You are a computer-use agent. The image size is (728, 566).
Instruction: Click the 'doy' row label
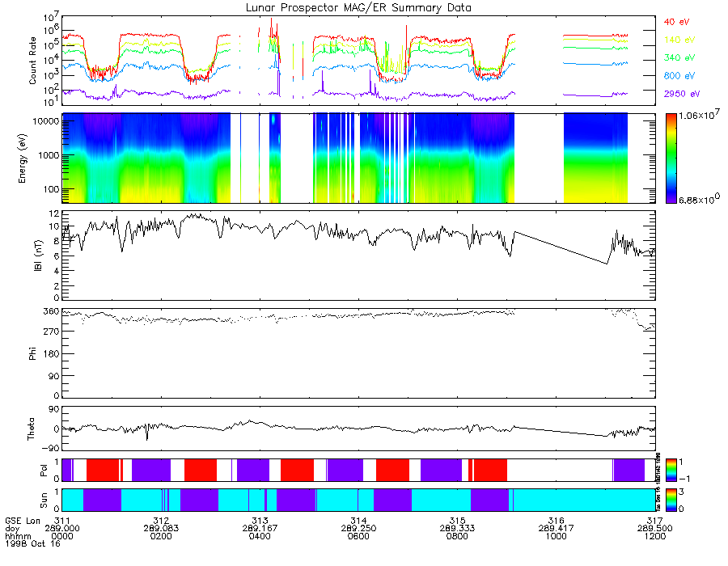[12, 529]
